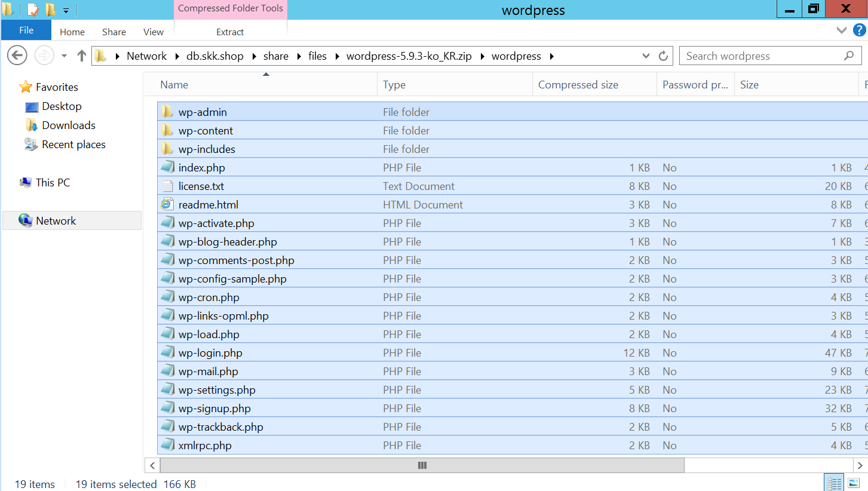The width and height of the screenshot is (868, 491).
Task: Click the Favorites star icon
Action: pyautogui.click(x=26, y=87)
